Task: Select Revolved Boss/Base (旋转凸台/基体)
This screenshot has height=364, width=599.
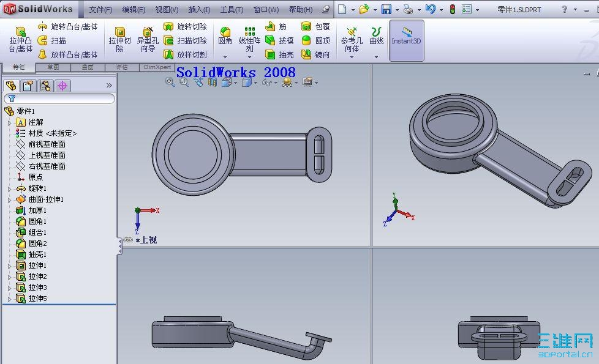Action: [x=68, y=26]
